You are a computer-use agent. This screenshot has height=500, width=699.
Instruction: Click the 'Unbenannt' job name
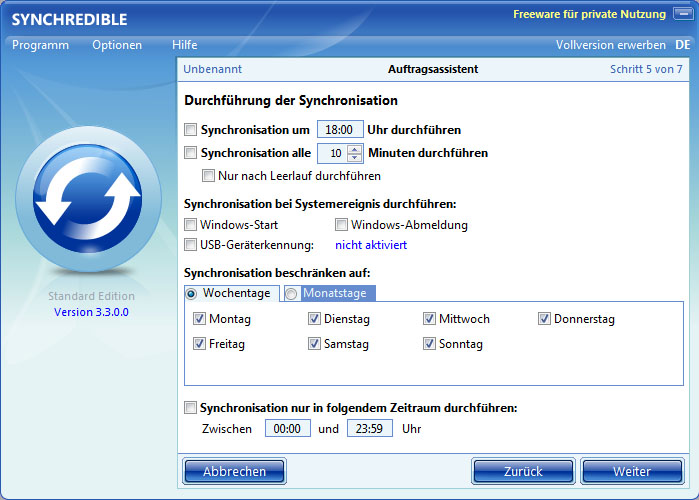coord(213,69)
